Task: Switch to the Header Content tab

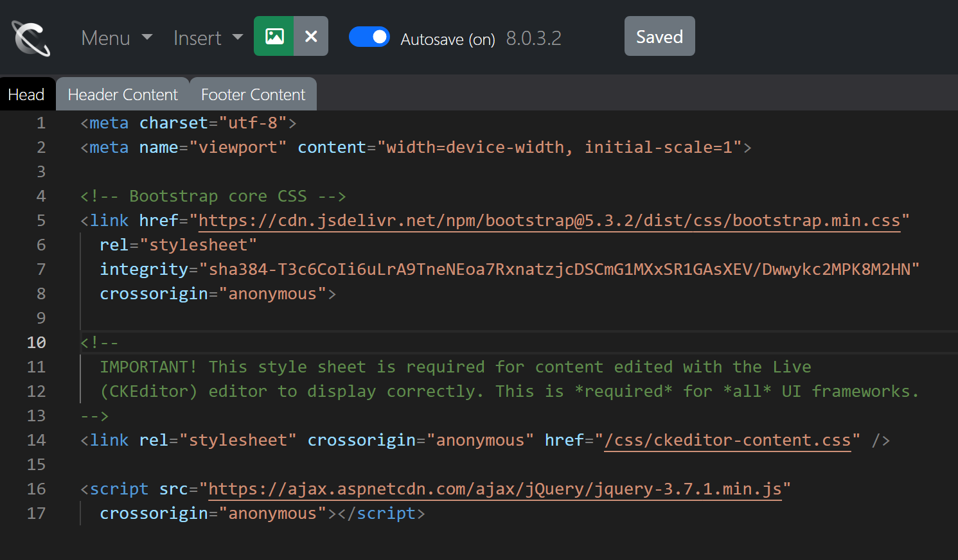Action: 123,94
